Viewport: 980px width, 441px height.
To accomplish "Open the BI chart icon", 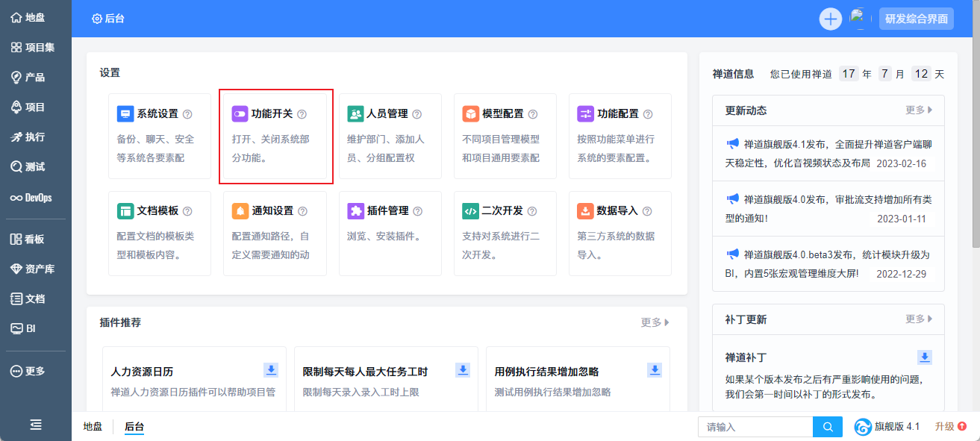I will click(x=16, y=328).
